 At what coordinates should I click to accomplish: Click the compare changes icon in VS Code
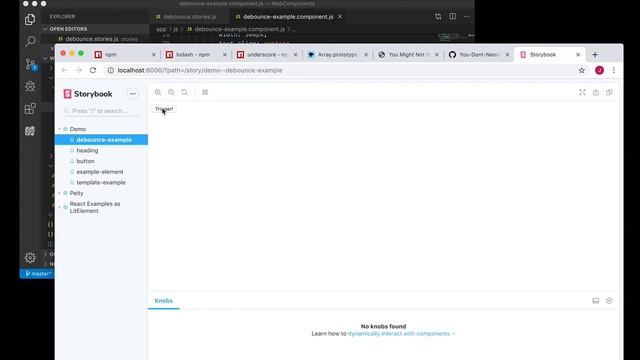click(438, 16)
